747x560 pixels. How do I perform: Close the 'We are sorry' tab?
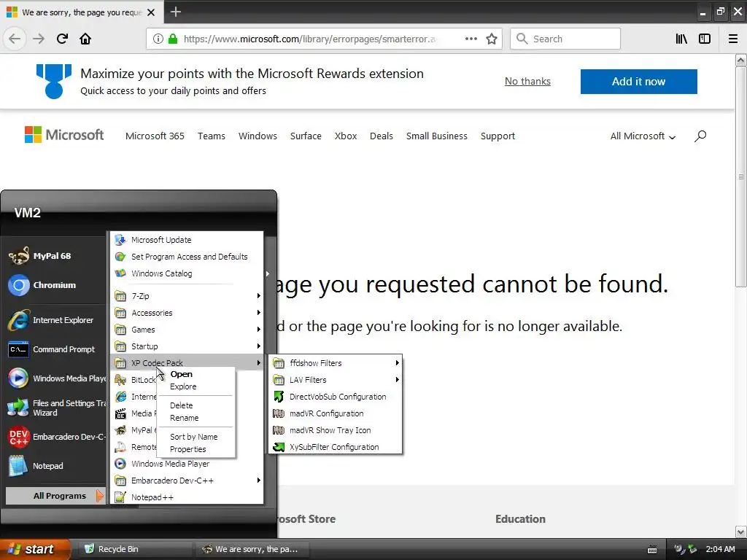pos(151,12)
